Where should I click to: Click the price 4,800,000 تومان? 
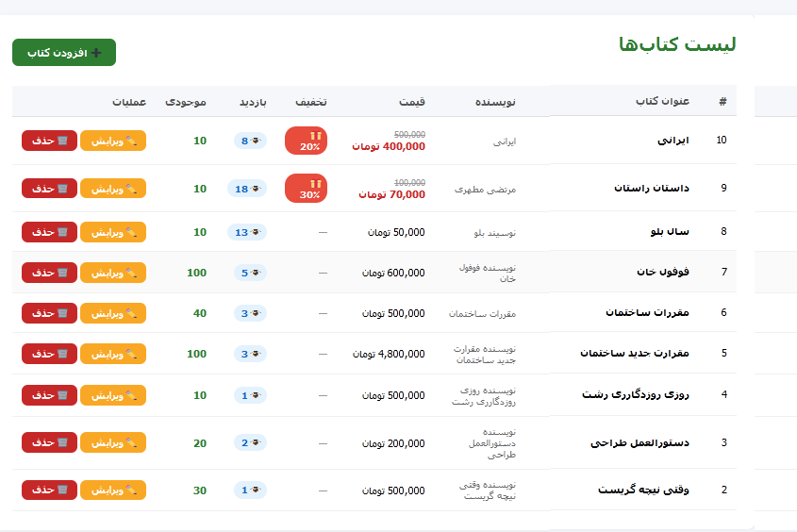389,354
